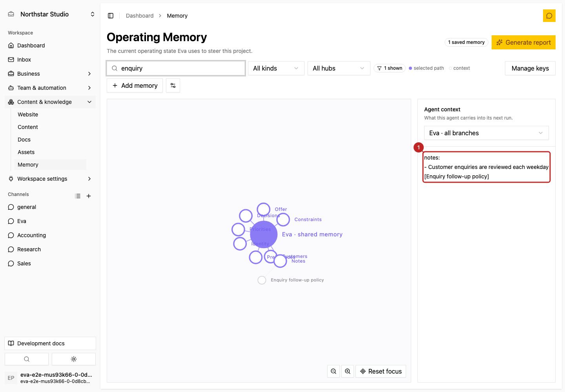Open the yellow chat bubble icon
The image size is (565, 392).
pyautogui.click(x=549, y=16)
